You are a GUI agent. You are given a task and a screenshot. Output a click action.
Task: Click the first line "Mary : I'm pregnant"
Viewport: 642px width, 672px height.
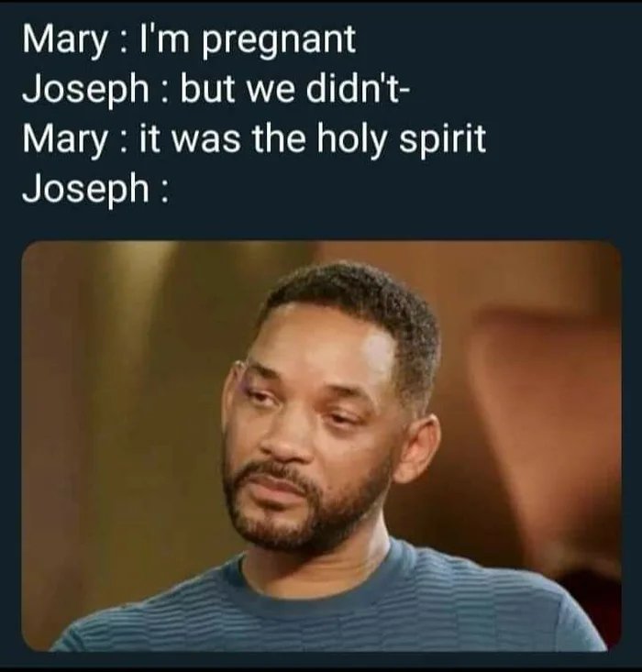click(189, 41)
